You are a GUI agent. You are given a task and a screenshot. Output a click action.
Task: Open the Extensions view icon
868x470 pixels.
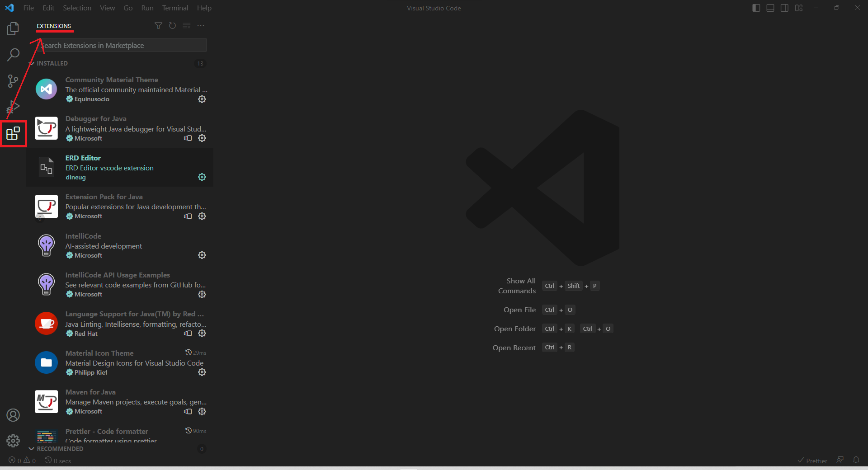click(13, 133)
